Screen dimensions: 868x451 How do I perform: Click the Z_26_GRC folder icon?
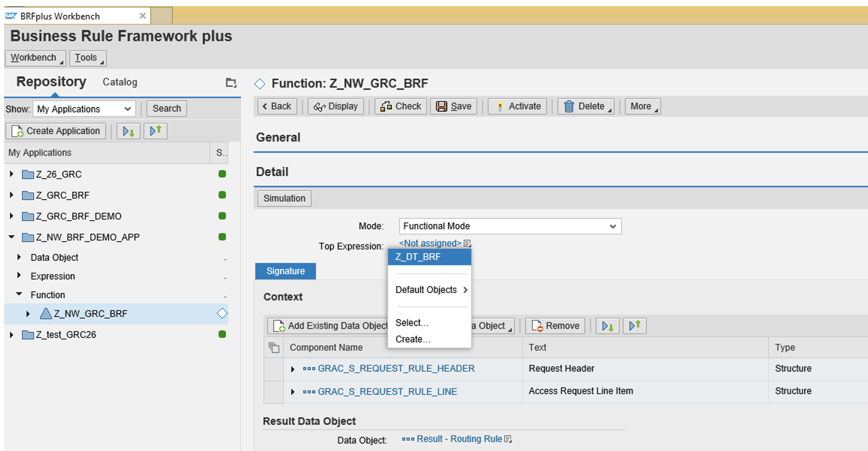tap(28, 174)
